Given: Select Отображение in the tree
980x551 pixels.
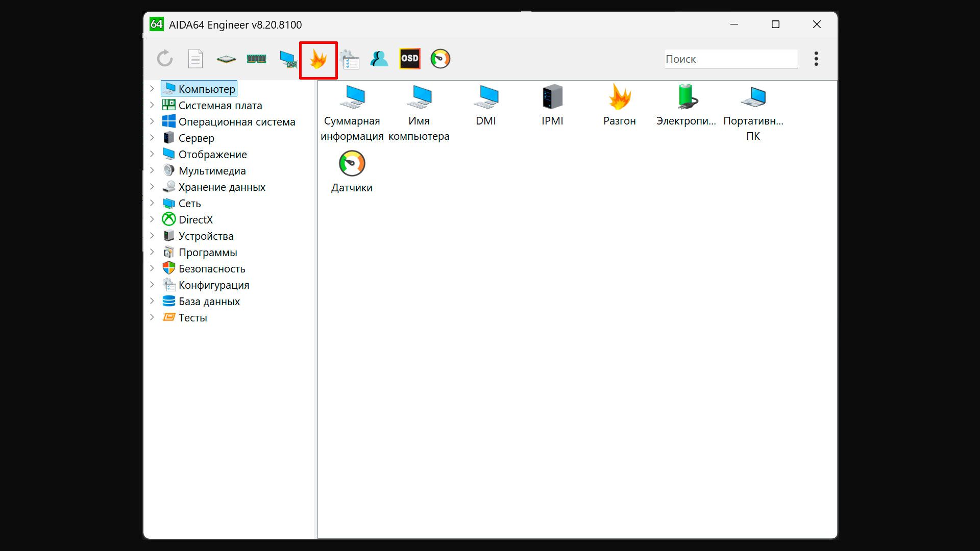Looking at the screenshot, I should [205, 155].
